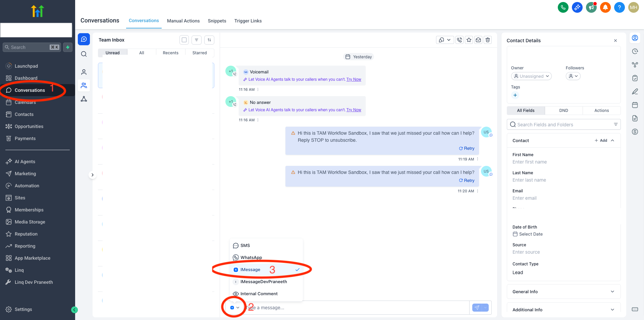Expand the Additional Info section
Image resolution: width=644 pixels, height=320 pixels.
pos(563,310)
